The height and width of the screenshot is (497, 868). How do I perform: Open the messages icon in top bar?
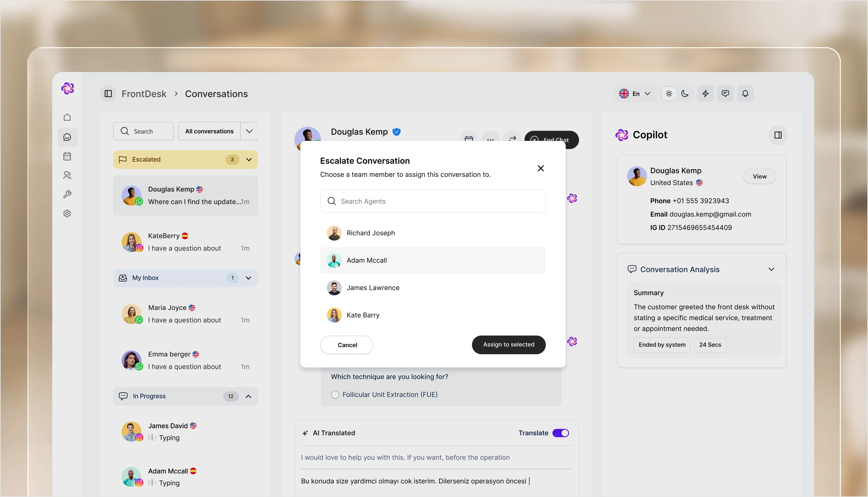725,94
